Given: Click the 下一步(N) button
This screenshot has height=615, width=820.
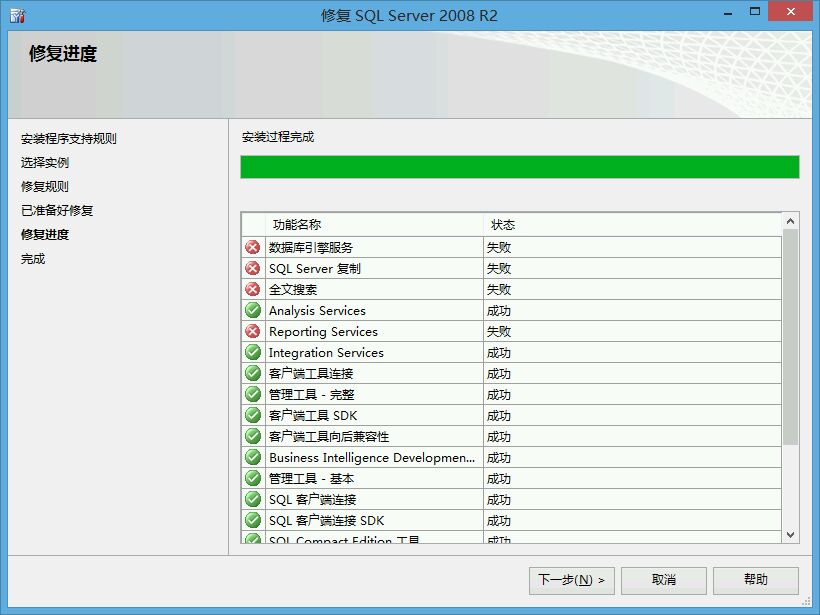Looking at the screenshot, I should (x=572, y=580).
